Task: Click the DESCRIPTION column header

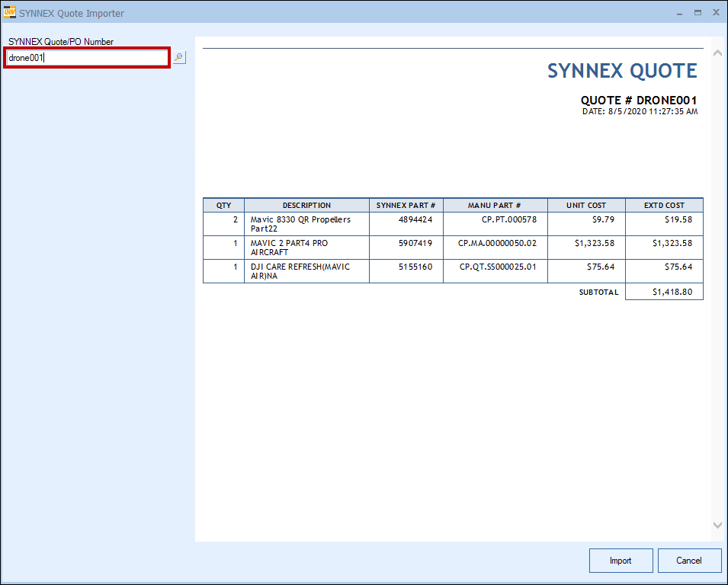Action: coord(307,205)
